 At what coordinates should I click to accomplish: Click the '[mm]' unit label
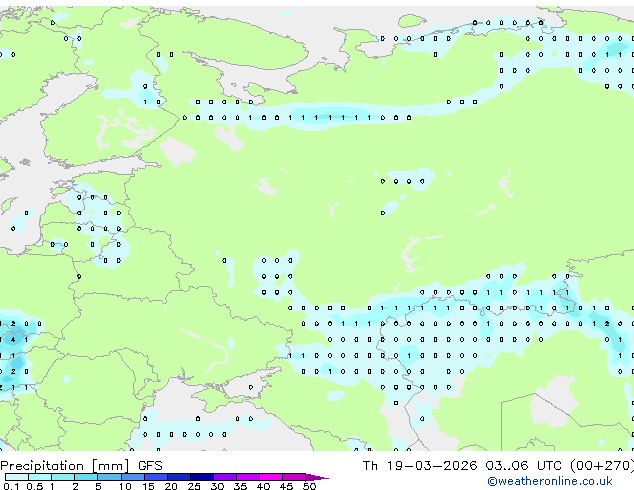tap(111, 466)
